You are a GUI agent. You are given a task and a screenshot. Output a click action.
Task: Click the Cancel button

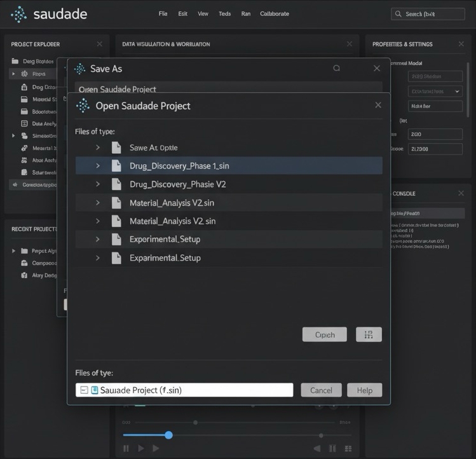tap(321, 390)
